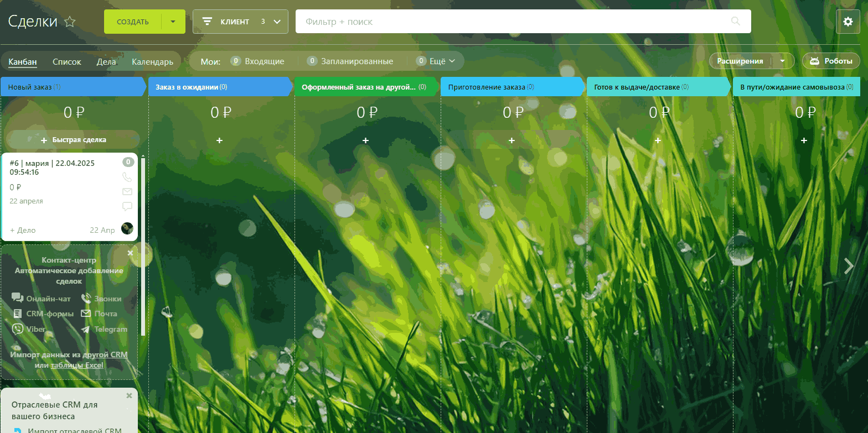Select Звонки in the Контакт-центр panel
Image resolution: width=868 pixels, height=433 pixels.
click(x=101, y=299)
